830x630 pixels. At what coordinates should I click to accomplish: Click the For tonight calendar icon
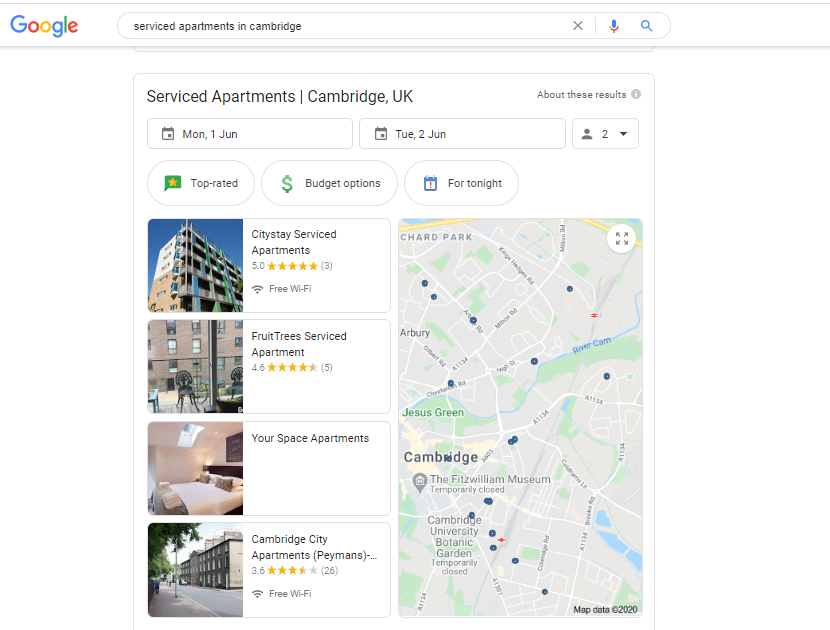[430, 183]
